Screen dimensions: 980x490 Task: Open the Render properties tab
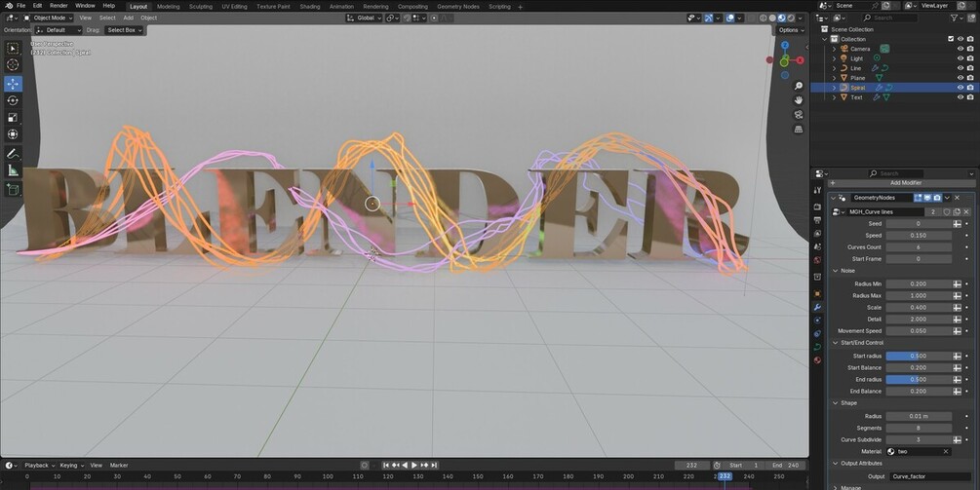coord(817,206)
